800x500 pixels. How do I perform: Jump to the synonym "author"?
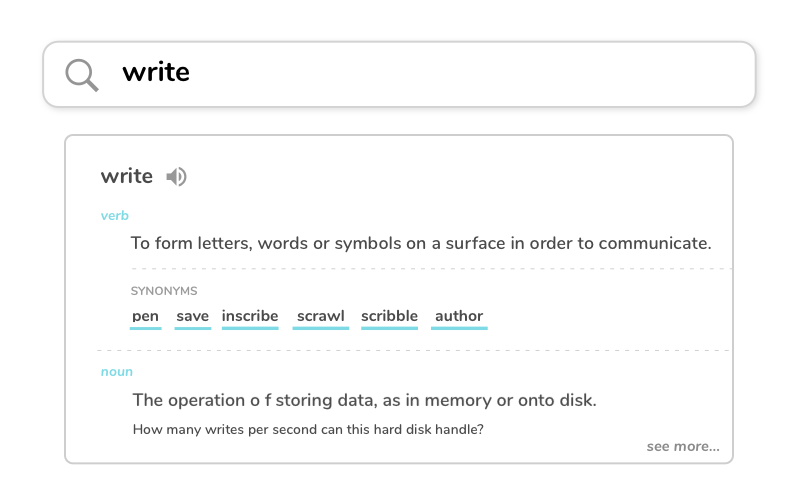coord(459,316)
